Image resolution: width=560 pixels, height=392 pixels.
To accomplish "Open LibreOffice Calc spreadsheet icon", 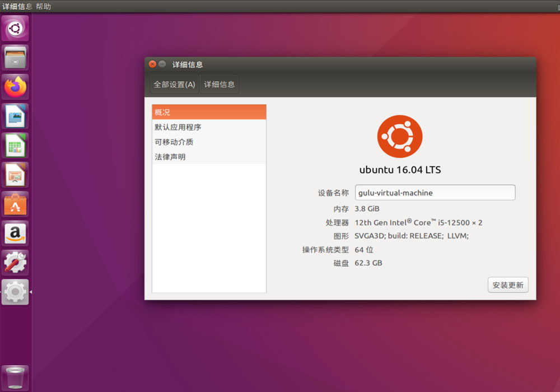I will click(x=15, y=145).
